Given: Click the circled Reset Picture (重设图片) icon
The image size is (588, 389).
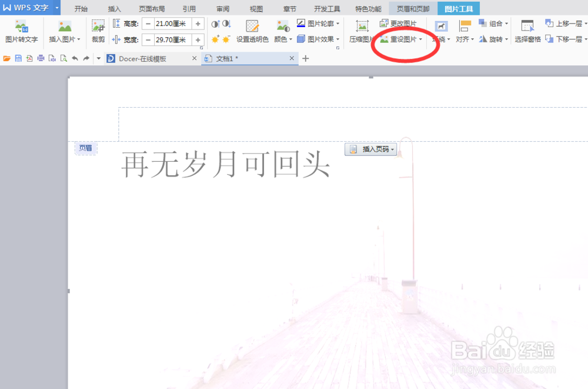Looking at the screenshot, I should (x=399, y=39).
